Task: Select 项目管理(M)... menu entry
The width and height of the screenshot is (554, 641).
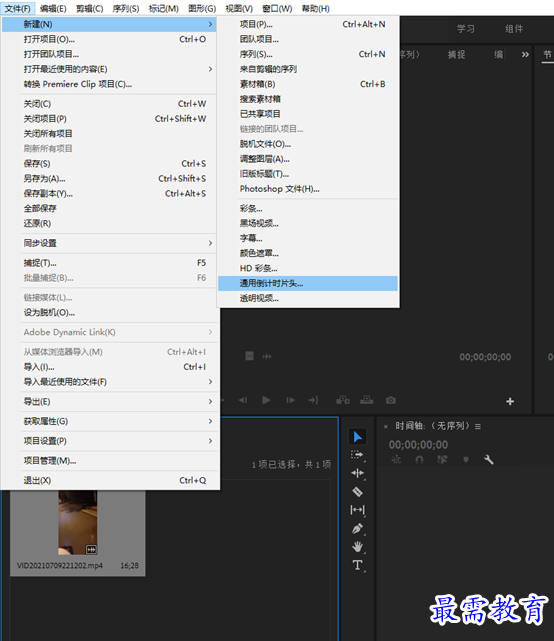Action: [x=110, y=461]
